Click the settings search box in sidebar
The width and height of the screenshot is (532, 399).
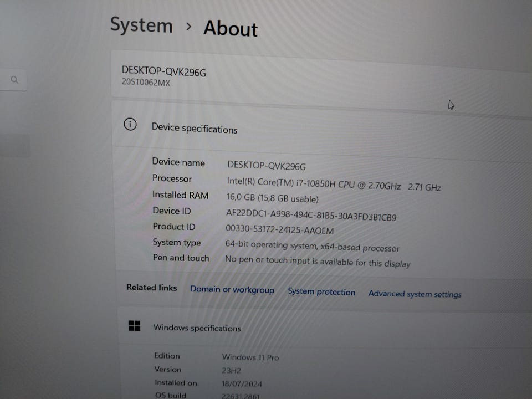13,80
